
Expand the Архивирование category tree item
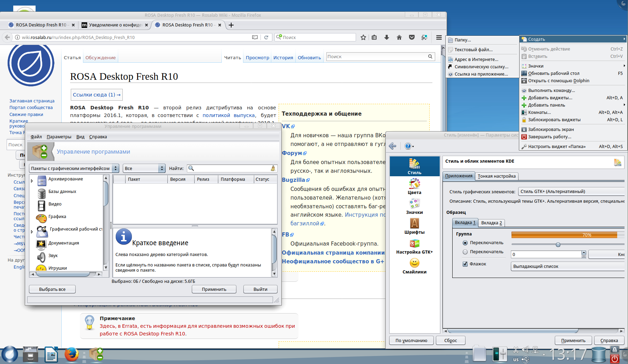coord(32,181)
